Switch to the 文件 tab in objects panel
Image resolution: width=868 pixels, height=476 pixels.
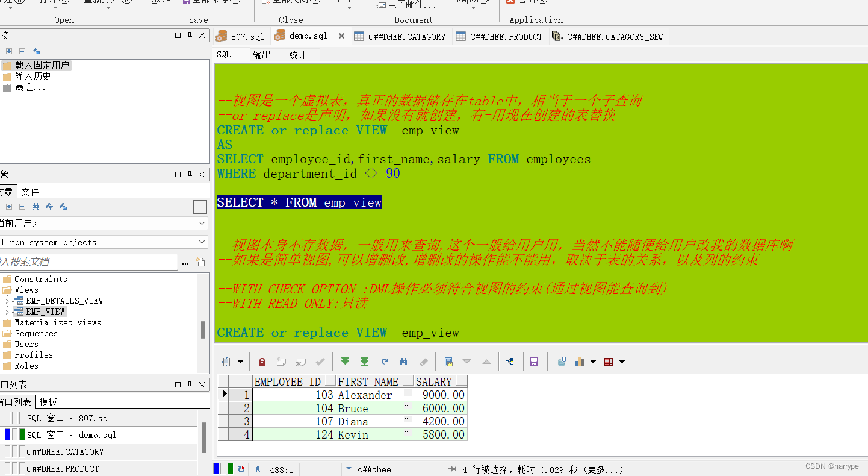click(x=30, y=192)
